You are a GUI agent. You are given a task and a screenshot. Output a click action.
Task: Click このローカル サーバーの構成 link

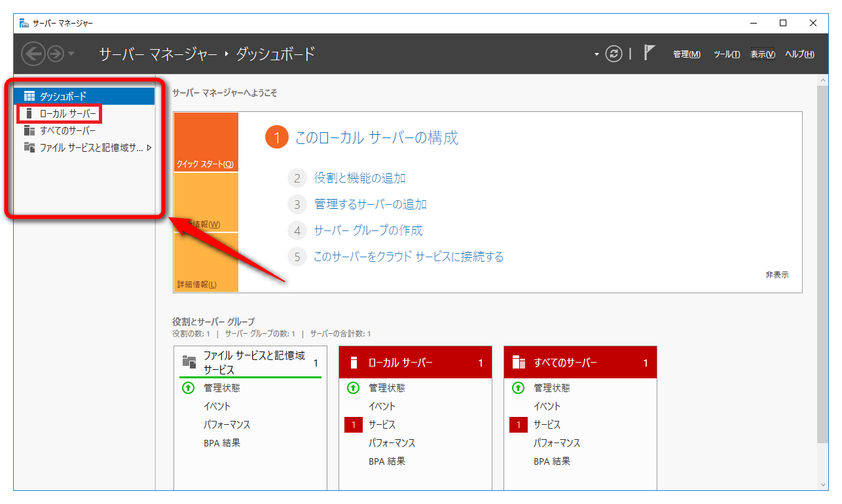click(x=377, y=137)
